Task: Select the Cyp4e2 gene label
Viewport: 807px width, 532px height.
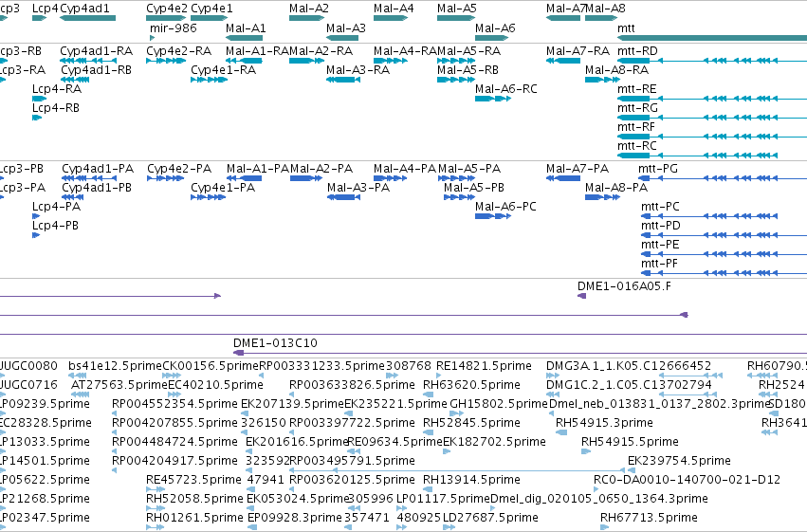Action: pyautogui.click(x=167, y=9)
